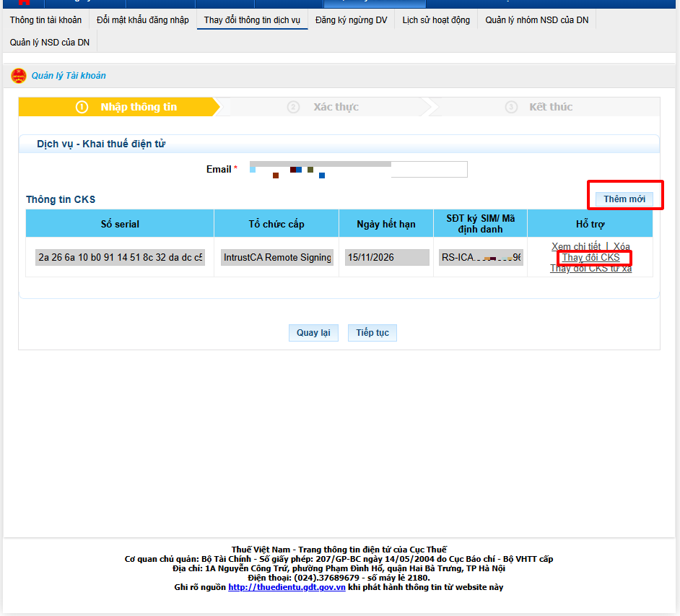
Task: Open the Thông tin tài khoản tab
Action: 45,19
